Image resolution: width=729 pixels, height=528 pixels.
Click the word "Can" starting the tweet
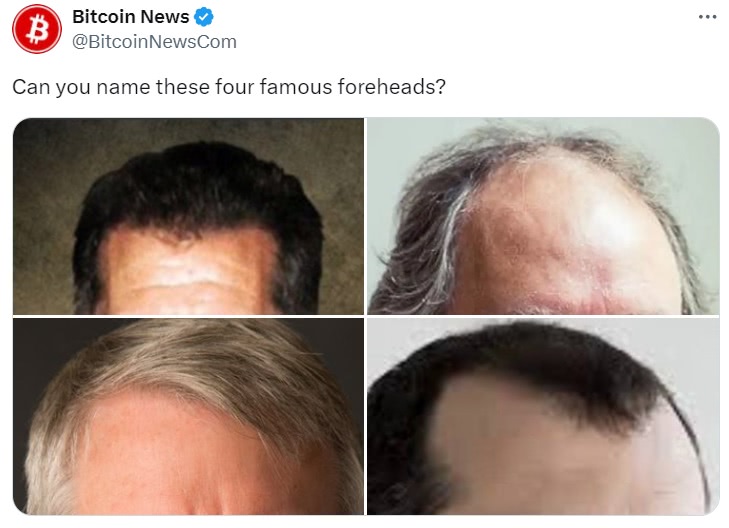pos(31,87)
